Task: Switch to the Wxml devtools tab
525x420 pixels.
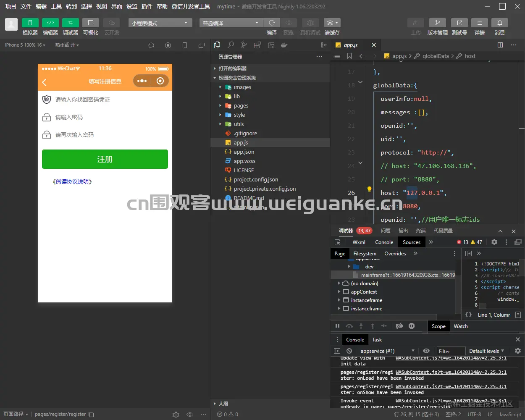Action: (x=359, y=242)
